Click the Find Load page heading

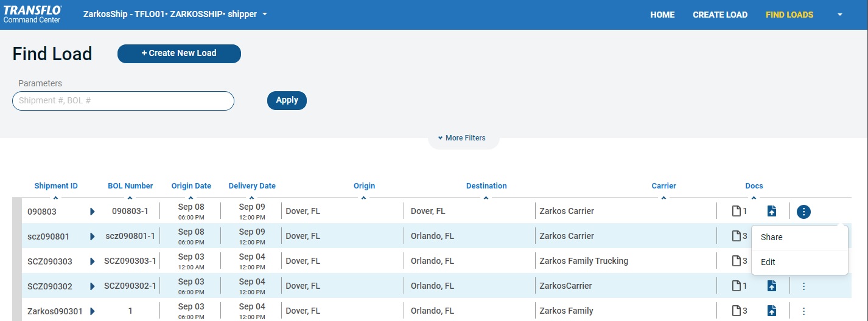tap(52, 54)
